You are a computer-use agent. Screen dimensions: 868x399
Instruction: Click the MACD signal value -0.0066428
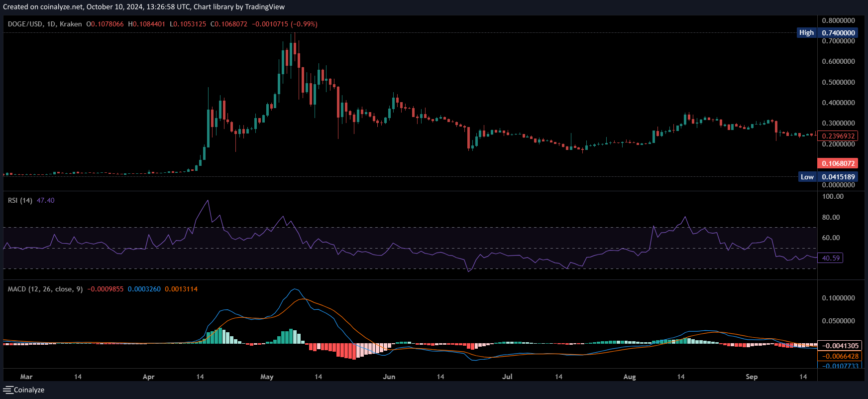(x=840, y=356)
